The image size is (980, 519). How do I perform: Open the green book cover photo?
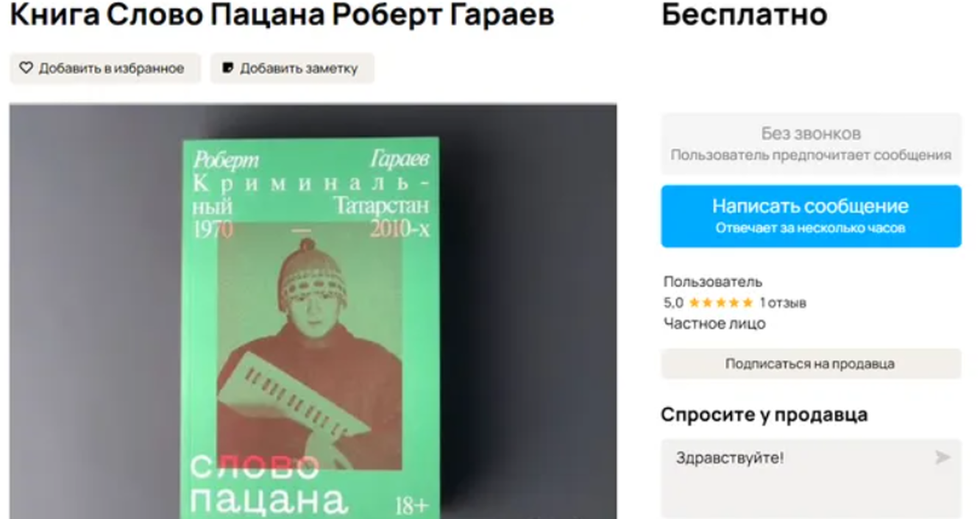[x=313, y=312]
